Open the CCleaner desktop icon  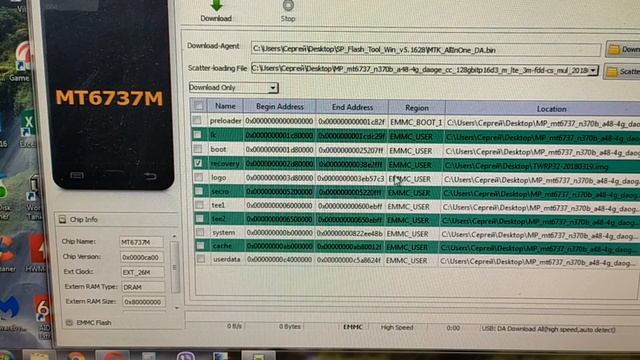click(x=7, y=253)
